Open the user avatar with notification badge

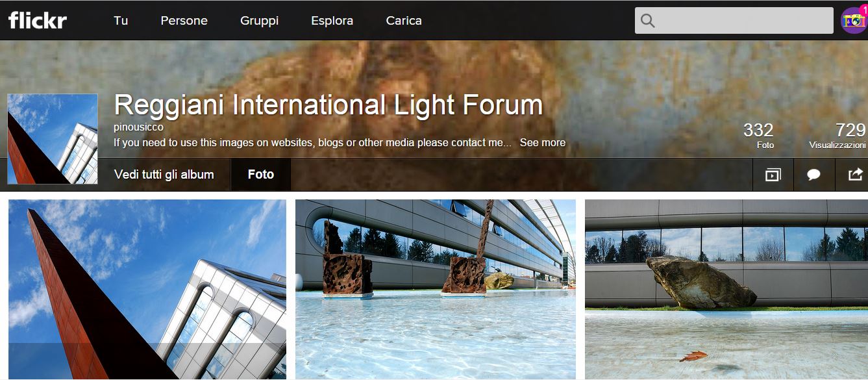coord(854,20)
